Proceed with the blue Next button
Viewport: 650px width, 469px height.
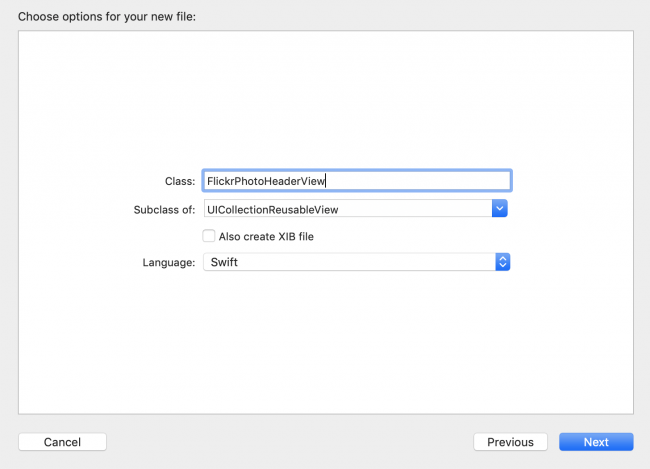(x=596, y=442)
